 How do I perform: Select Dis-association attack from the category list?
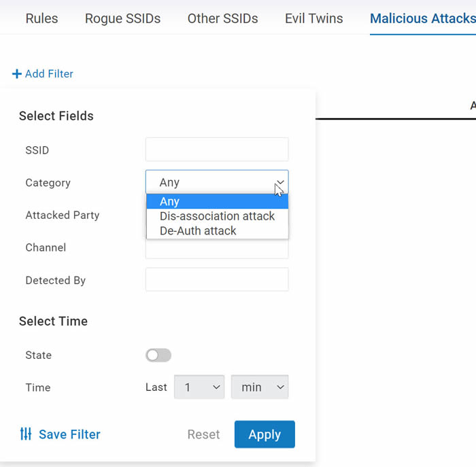pyautogui.click(x=217, y=216)
